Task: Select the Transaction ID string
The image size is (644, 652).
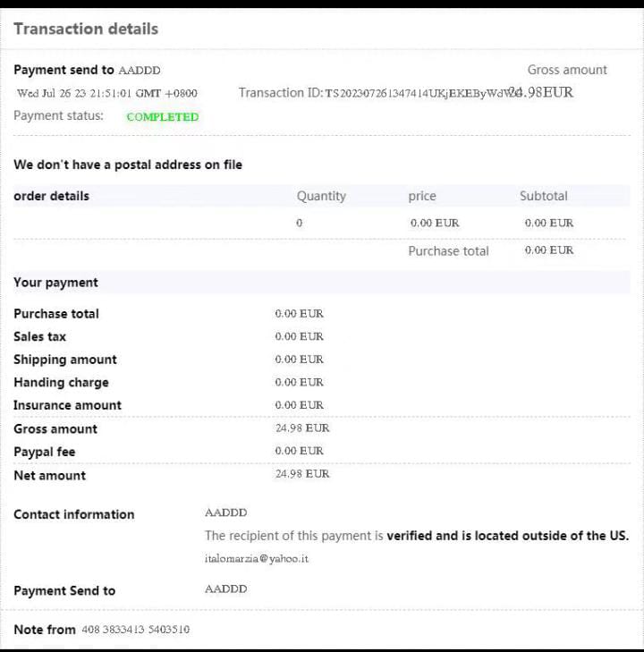Action: click(x=417, y=93)
